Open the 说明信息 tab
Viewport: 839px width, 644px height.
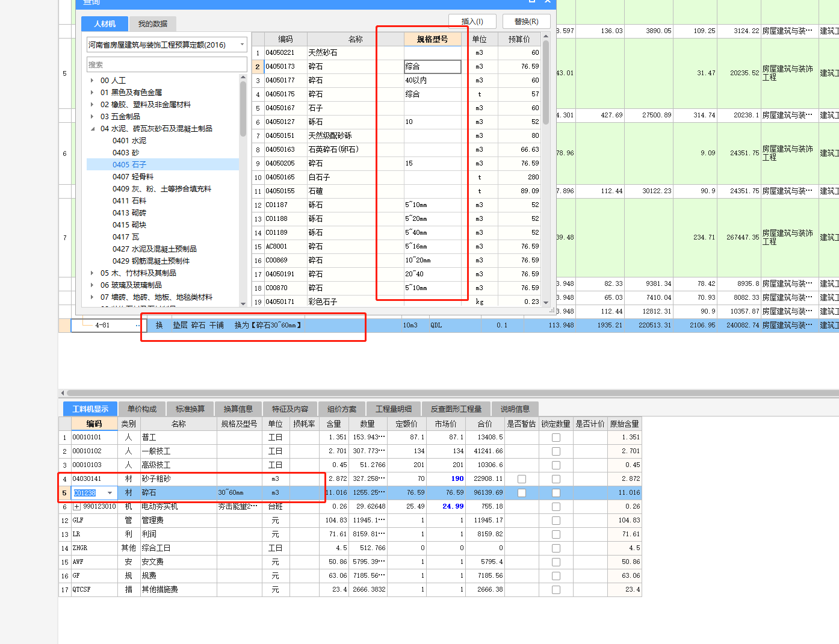click(515, 409)
